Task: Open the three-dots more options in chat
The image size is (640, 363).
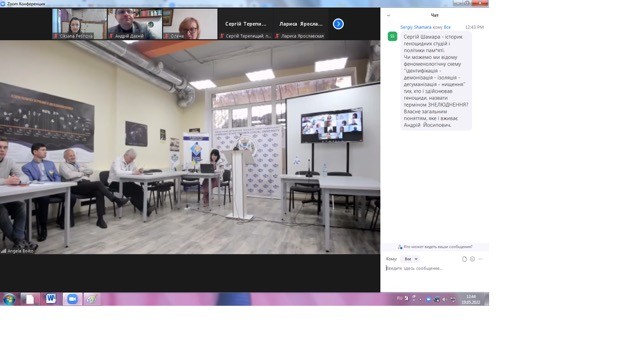Action: point(480,259)
